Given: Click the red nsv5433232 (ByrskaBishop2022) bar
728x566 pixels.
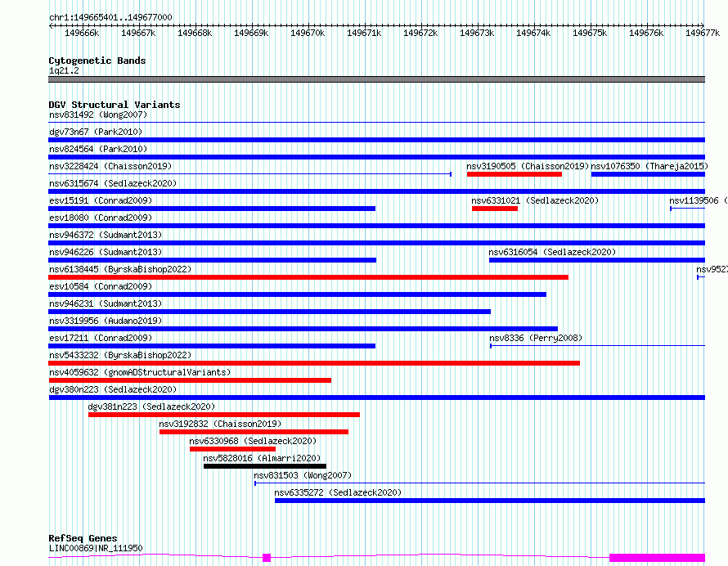Looking at the screenshot, I should [x=314, y=363].
